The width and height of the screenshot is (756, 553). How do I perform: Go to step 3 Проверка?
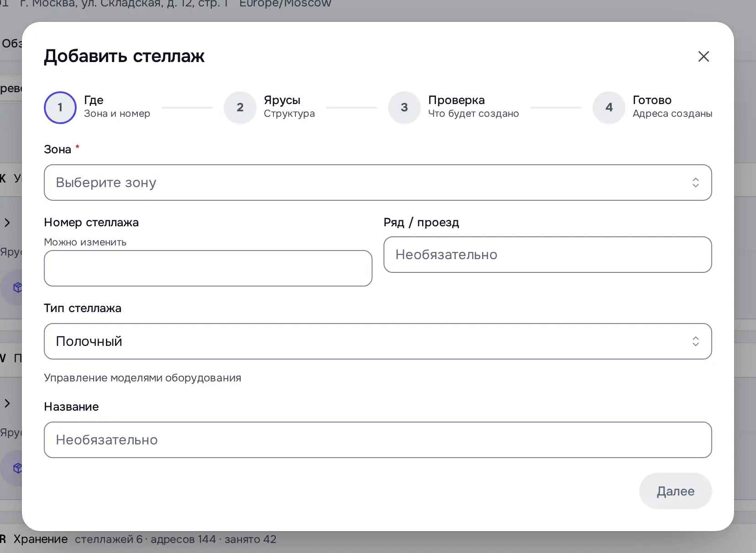click(404, 108)
